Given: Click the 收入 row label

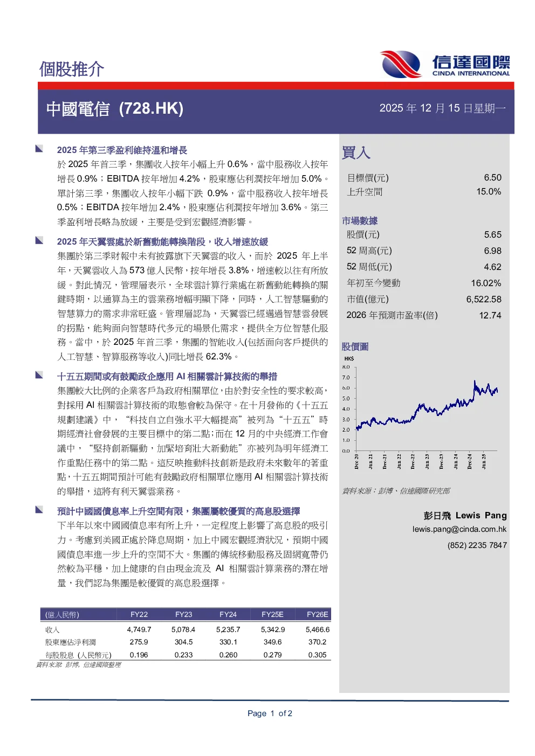Looking at the screenshot, I should coord(52,629).
